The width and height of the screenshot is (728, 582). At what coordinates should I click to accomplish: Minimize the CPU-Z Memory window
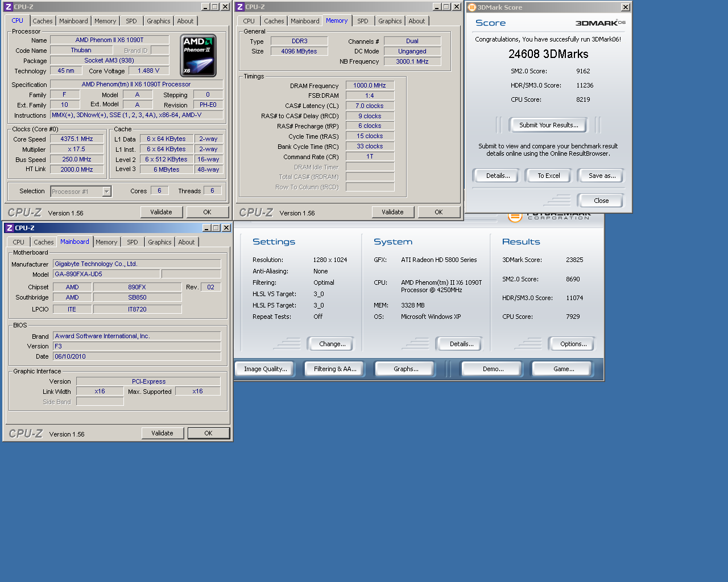point(436,7)
